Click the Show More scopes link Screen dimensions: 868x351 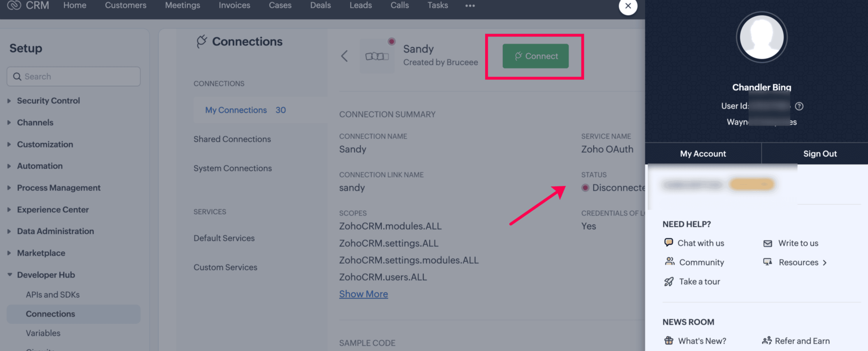(x=363, y=294)
